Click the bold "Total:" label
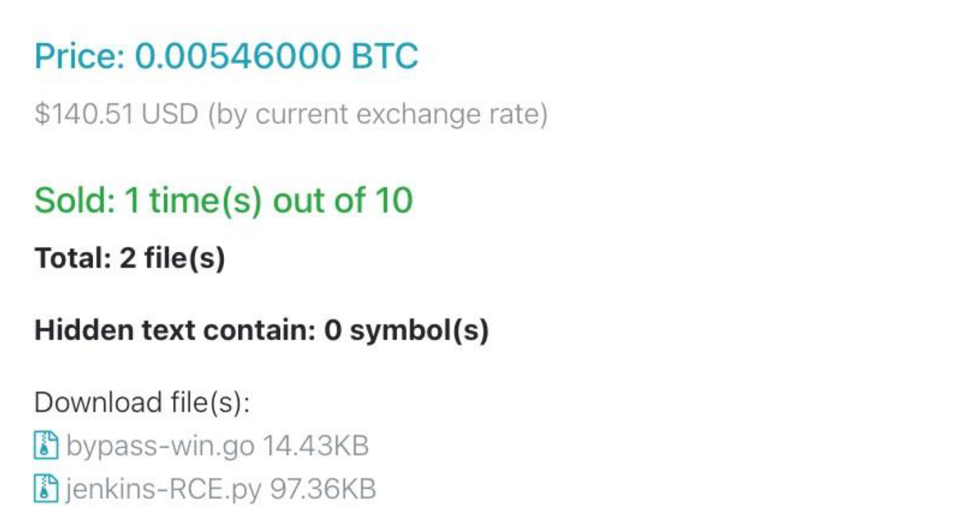The height and width of the screenshot is (525, 980). [x=68, y=259]
